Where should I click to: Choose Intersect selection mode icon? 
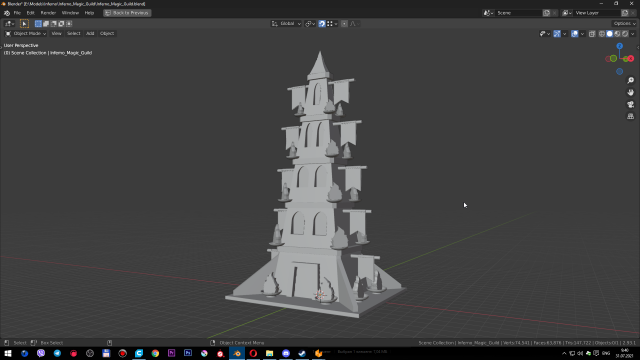[69, 24]
